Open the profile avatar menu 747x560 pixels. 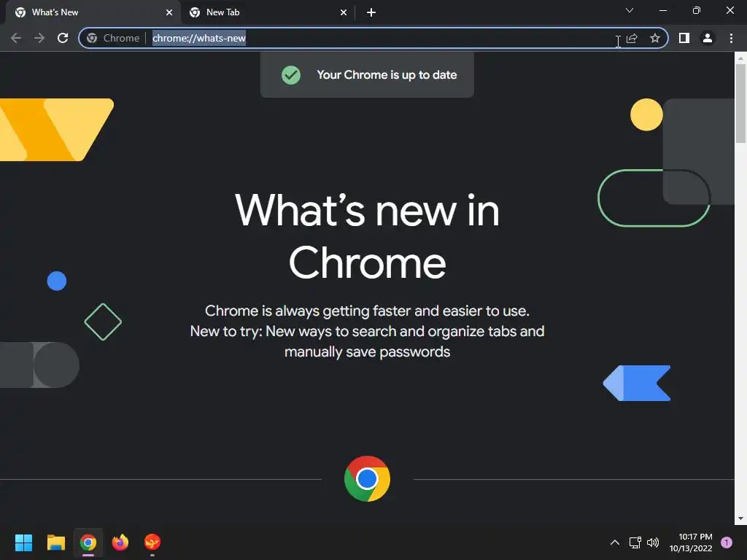point(708,38)
